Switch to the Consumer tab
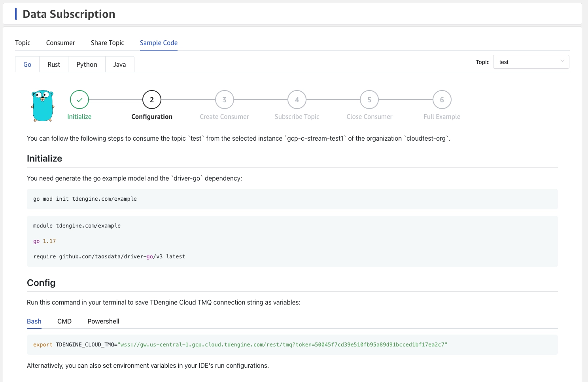Image resolution: width=588 pixels, height=382 pixels. click(x=61, y=43)
